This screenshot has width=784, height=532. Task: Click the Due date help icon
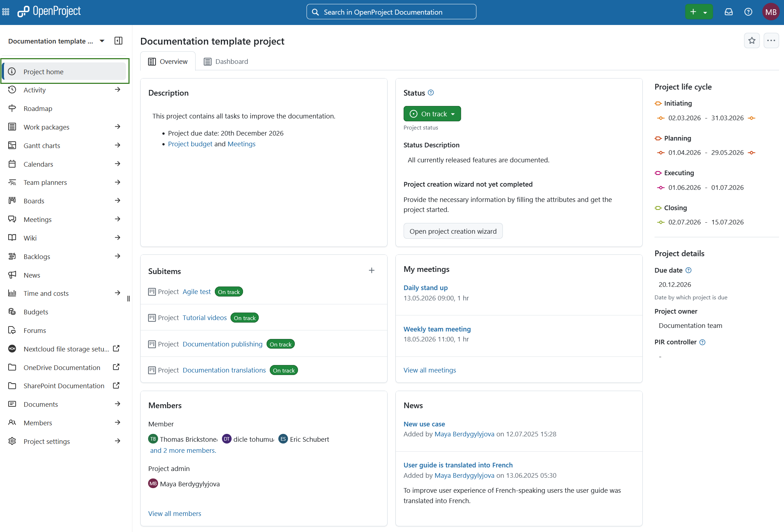pos(689,270)
